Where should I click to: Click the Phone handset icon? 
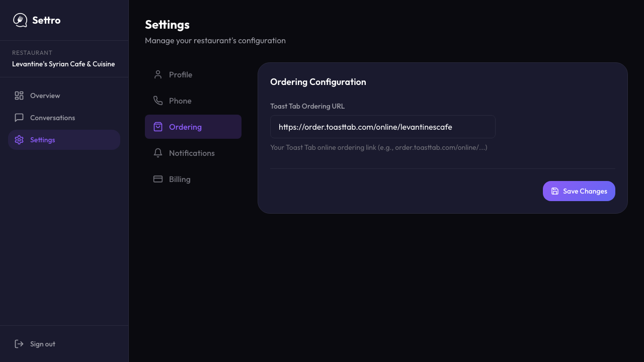(158, 101)
